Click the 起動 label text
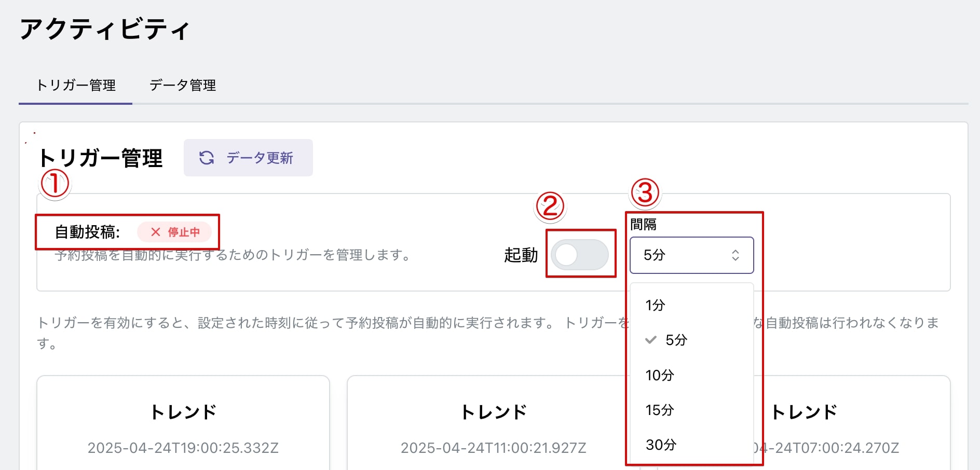The image size is (980, 470). (521, 255)
